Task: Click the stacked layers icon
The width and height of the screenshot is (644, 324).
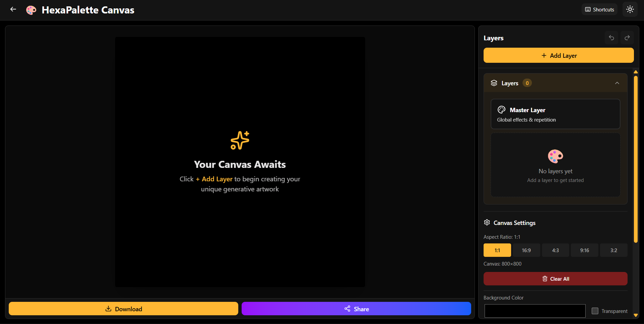Action: tap(494, 83)
